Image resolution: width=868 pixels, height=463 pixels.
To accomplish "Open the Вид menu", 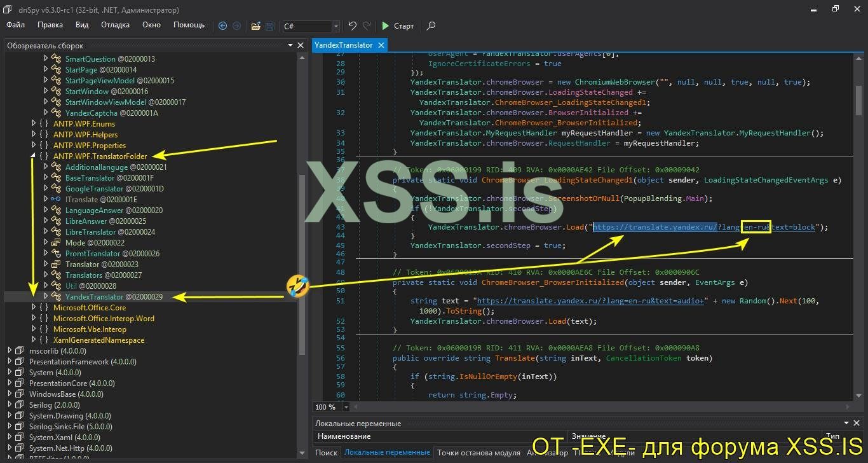I will (x=82, y=25).
